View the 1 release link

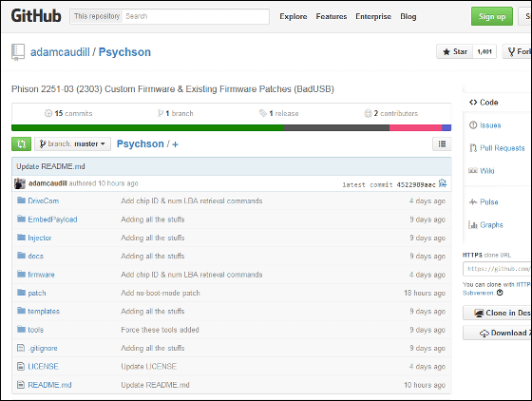point(279,113)
